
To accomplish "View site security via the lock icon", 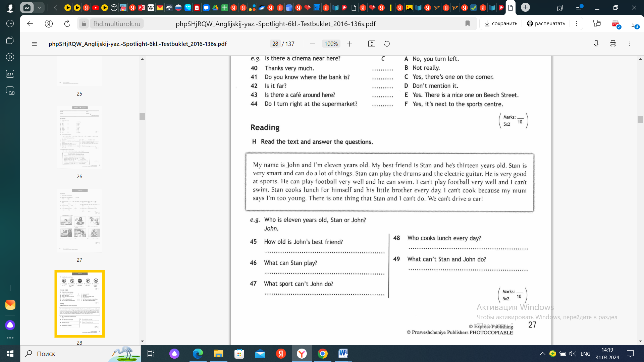I will click(x=84, y=23).
